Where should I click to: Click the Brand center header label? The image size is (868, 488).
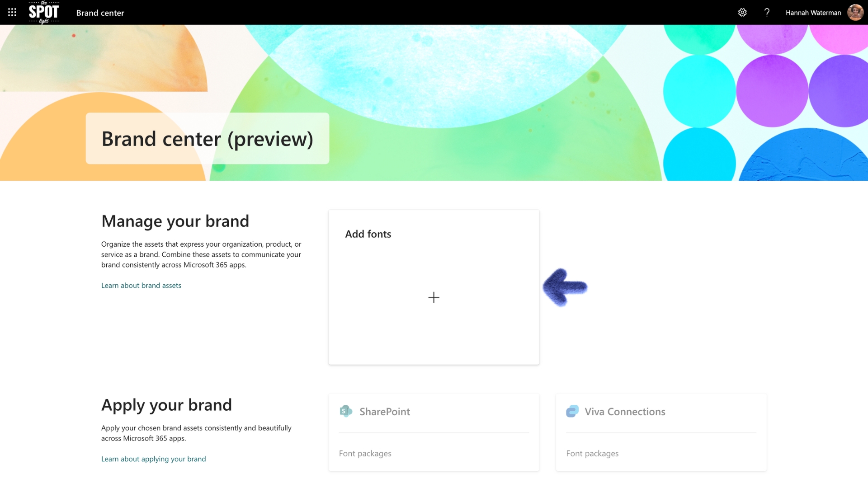(x=100, y=13)
